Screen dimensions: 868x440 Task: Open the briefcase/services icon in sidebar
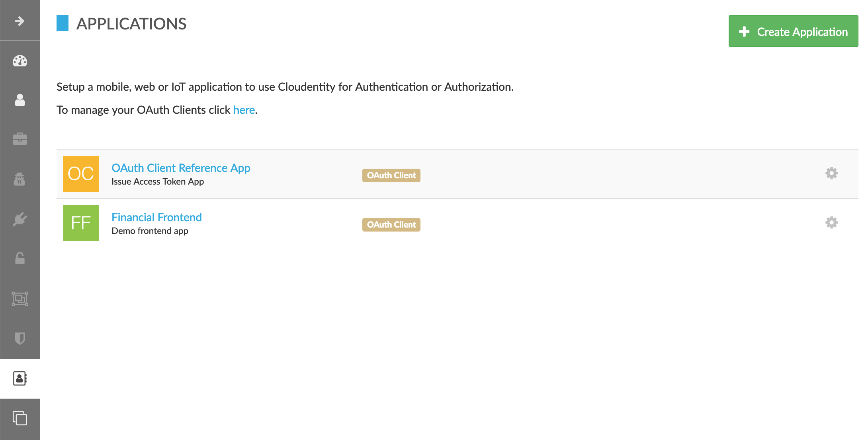tap(20, 138)
